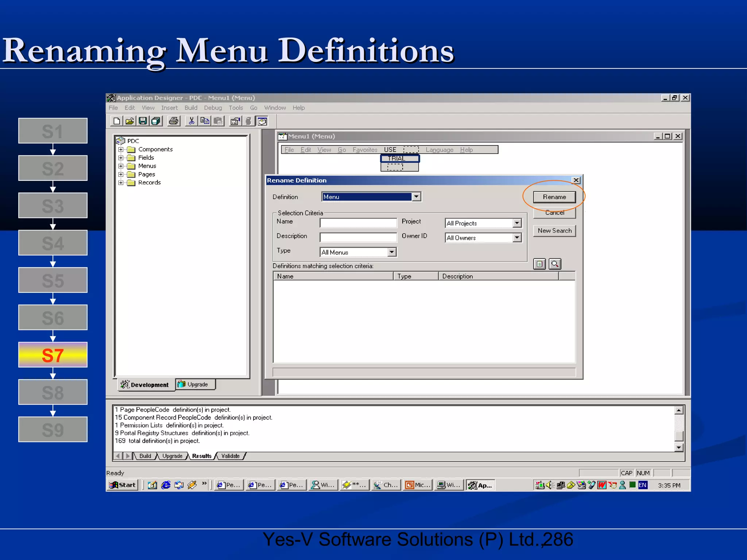Open the Tools menu
The width and height of the screenshot is (747, 560).
click(236, 108)
